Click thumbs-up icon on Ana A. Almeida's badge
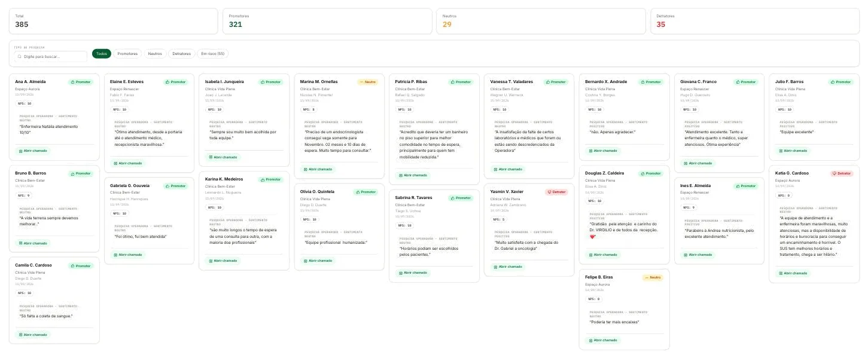 (73, 82)
